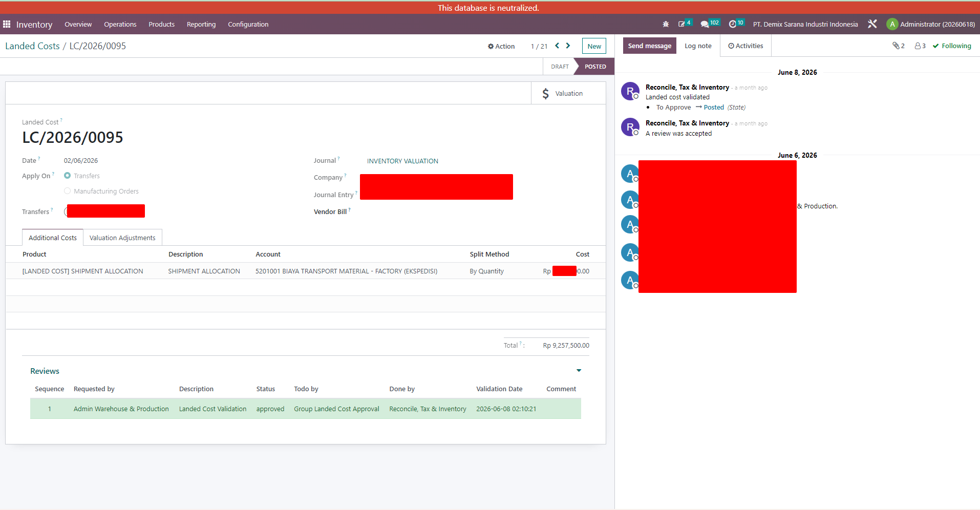Click the New button
The width and height of the screenshot is (980, 510).
coord(594,46)
